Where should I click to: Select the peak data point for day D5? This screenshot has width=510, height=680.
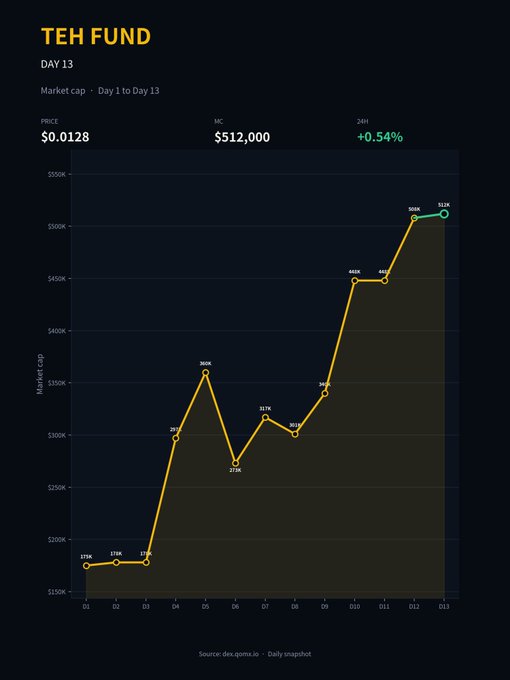click(206, 373)
